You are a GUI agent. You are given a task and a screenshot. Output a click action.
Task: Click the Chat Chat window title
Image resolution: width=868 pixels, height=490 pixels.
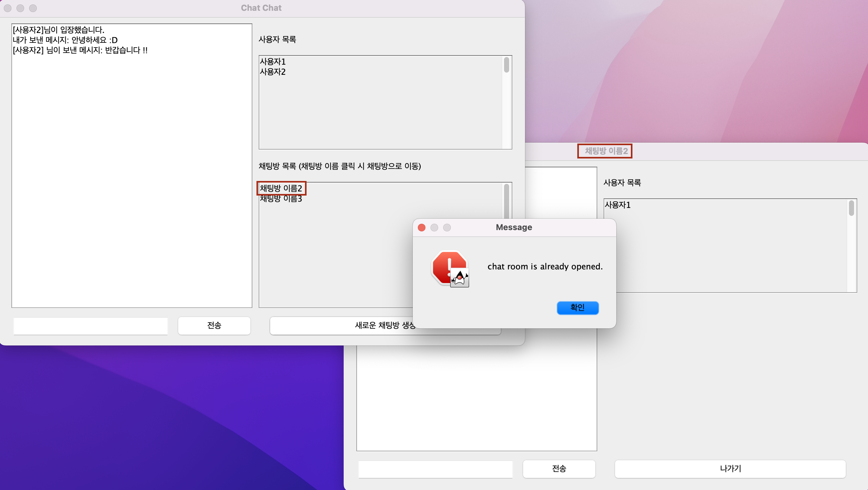pos(261,8)
